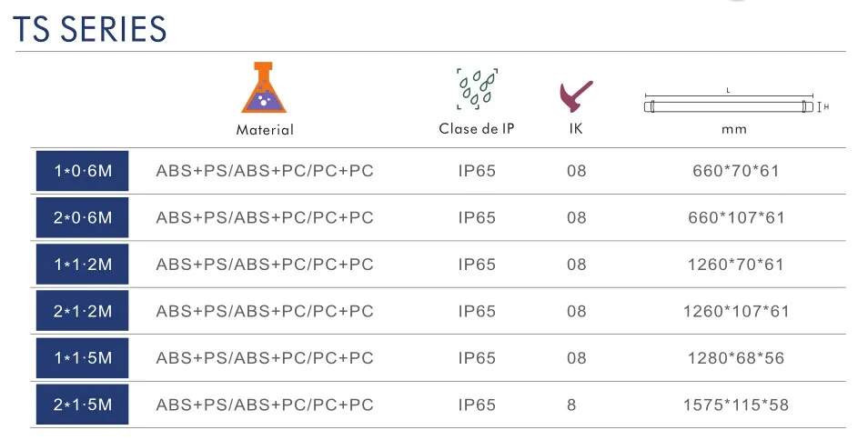Select the 2*1.2M model label
The width and height of the screenshot is (868, 440).
[x=82, y=312]
